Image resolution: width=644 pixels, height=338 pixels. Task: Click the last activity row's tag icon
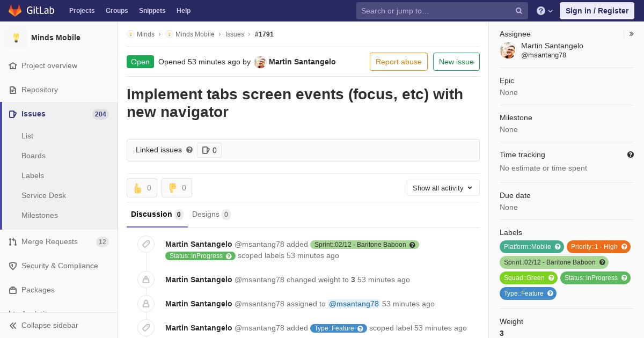coord(146,328)
